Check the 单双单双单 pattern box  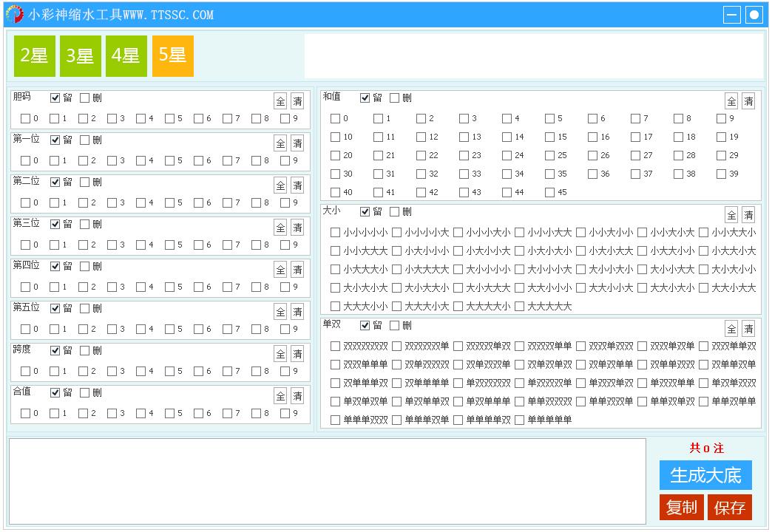[x=335, y=401]
